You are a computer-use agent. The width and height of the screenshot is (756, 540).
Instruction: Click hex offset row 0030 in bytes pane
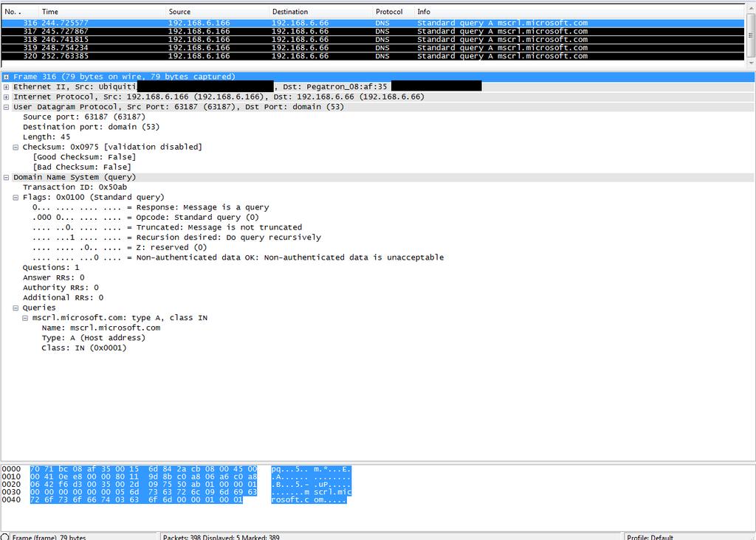(11, 492)
